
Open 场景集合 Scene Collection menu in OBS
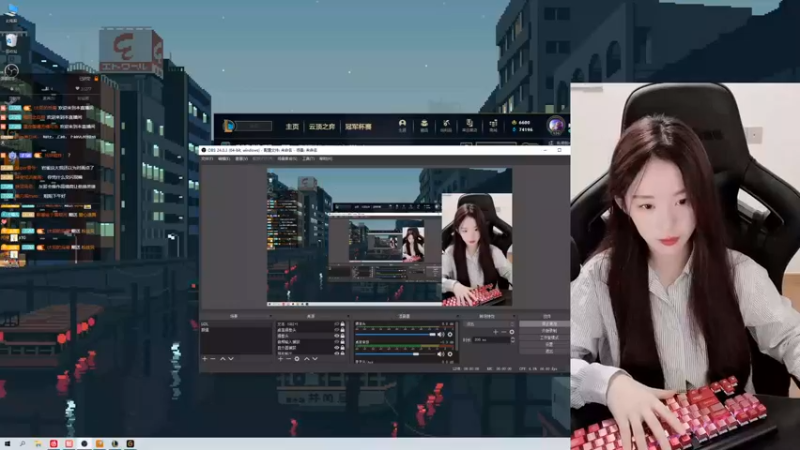coord(287,159)
